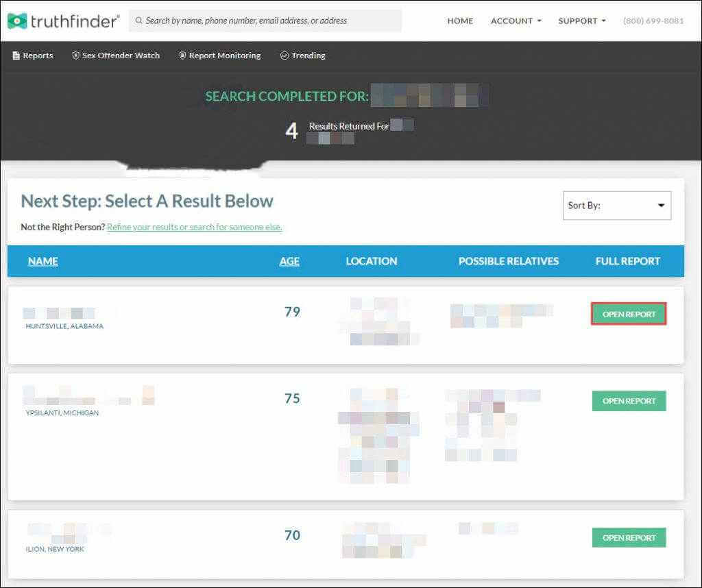Open Sex Offender Watch
Image resolution: width=702 pixels, height=588 pixels.
116,56
